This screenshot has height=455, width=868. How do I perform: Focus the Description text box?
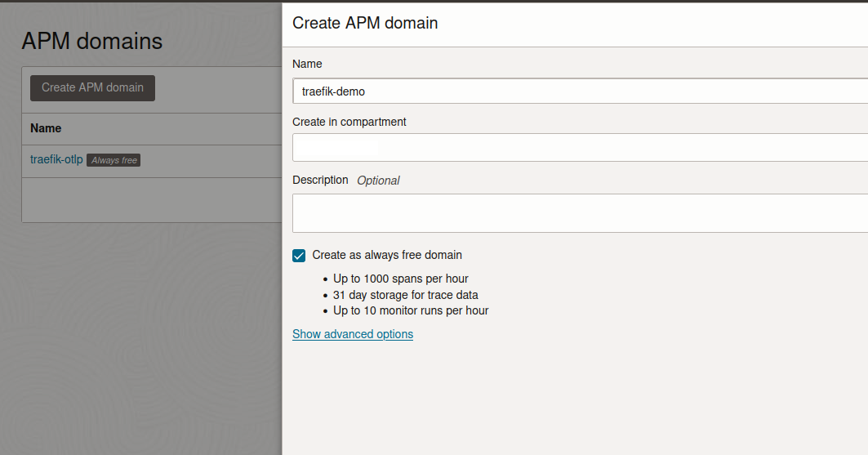click(580, 213)
